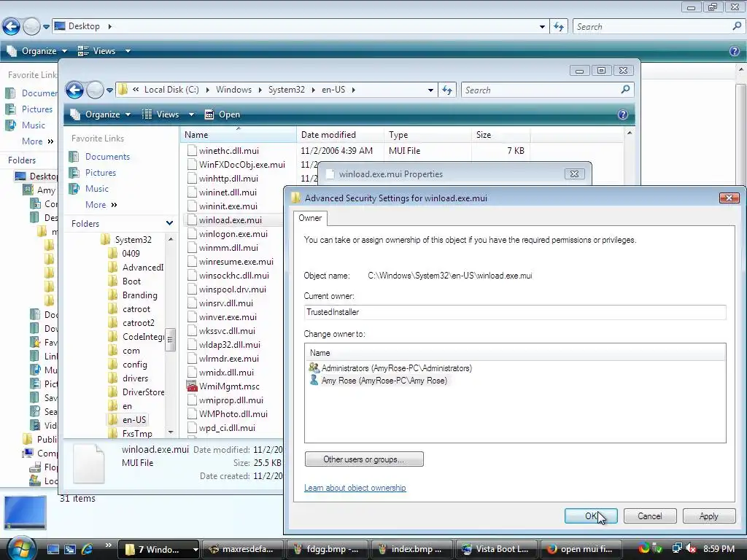Select Boot folder in tree
The image size is (747, 560).
click(131, 281)
